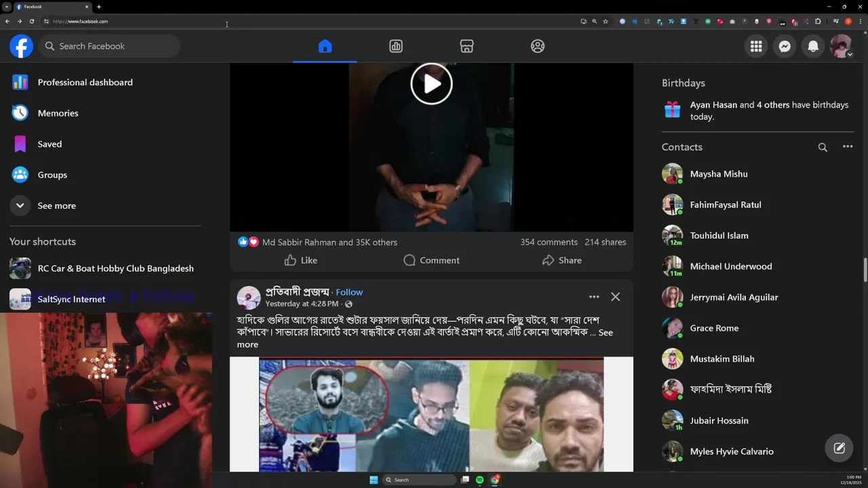The image size is (868, 488).
Task: Open post options three-dot menu
Action: point(594,297)
